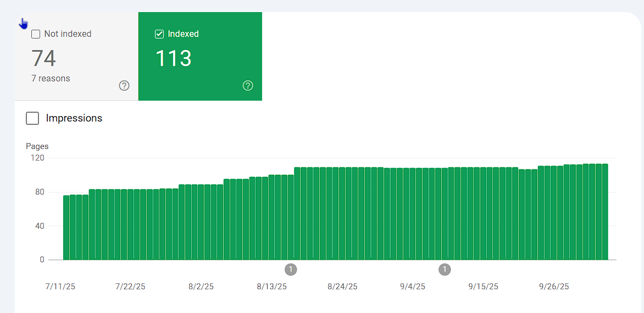The width and height of the screenshot is (644, 313).
Task: Click the 113 indexed count
Action: click(x=173, y=58)
